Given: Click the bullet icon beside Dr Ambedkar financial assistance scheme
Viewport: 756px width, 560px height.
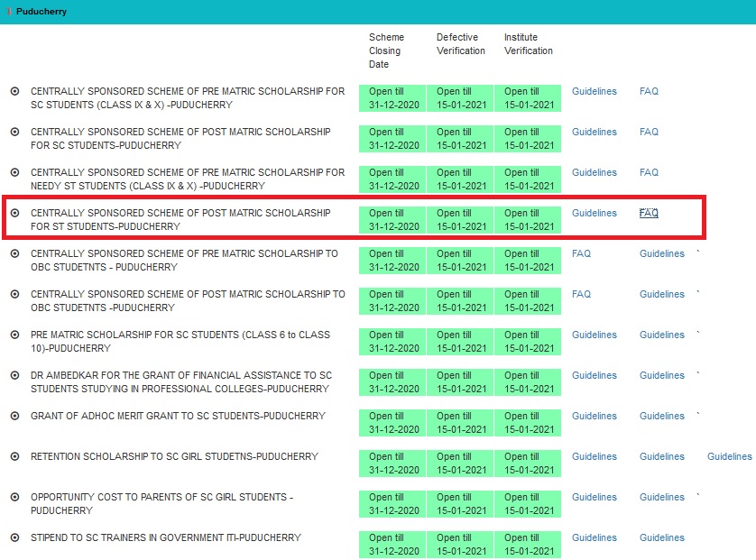Looking at the screenshot, I should point(15,375).
